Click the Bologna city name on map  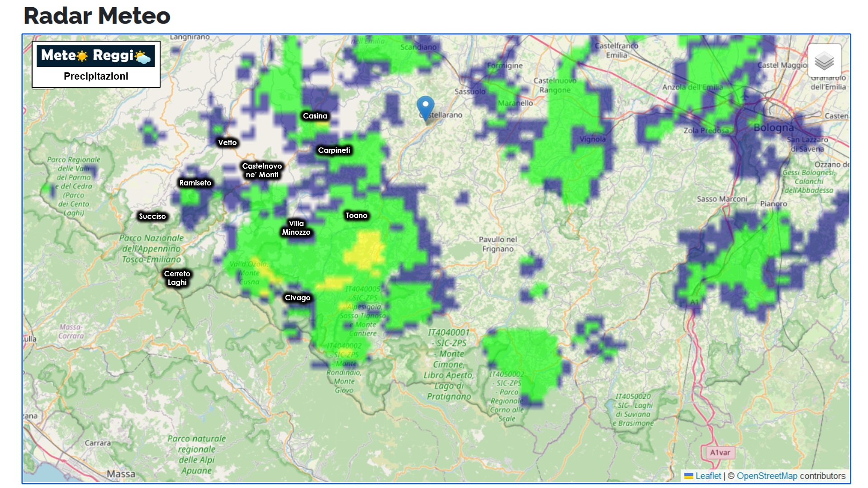[773, 128]
